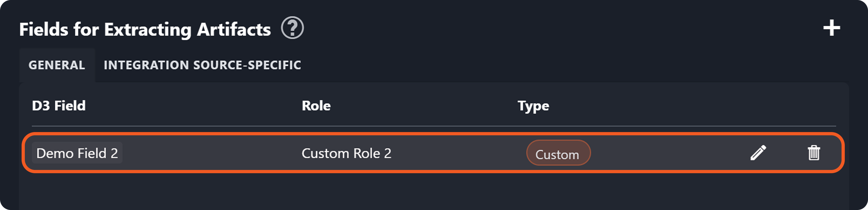Click the empty table area below the row
The width and height of the screenshot is (868, 210).
[433, 191]
